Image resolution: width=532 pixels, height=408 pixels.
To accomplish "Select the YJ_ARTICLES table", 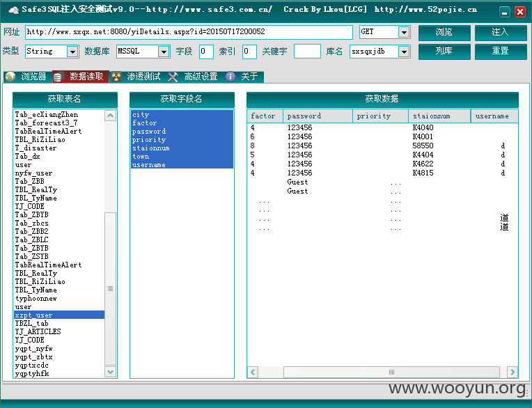I will pyautogui.click(x=59, y=331).
